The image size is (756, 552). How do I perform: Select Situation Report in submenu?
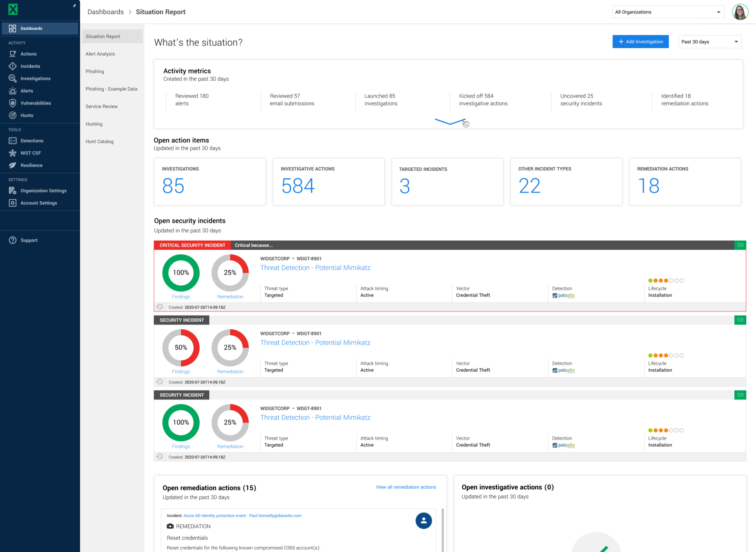[112, 36]
